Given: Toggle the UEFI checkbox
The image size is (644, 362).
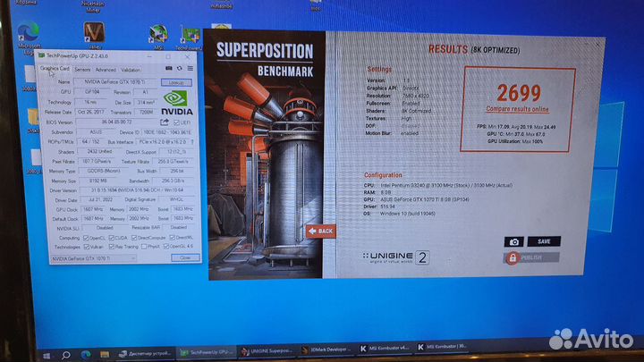Looking at the screenshot, I should pos(177,122).
